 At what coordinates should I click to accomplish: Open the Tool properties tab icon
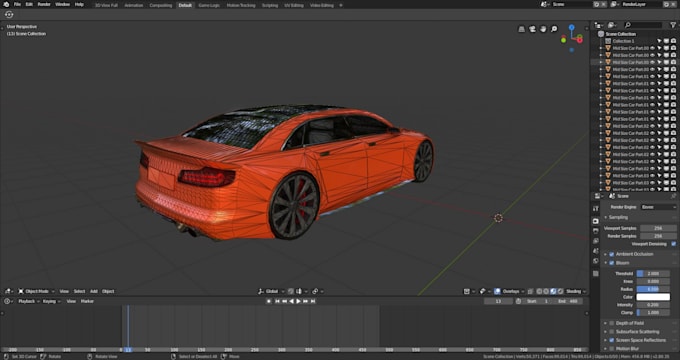[596, 209]
